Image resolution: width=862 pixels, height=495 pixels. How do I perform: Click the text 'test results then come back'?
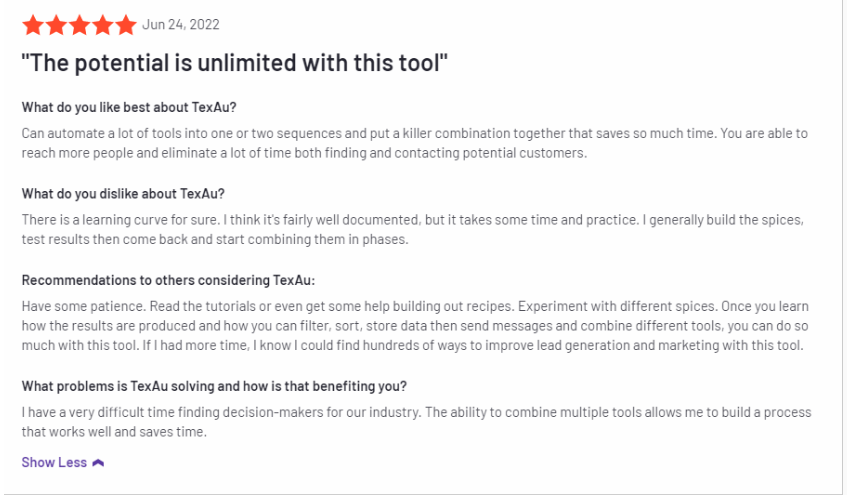(105, 239)
